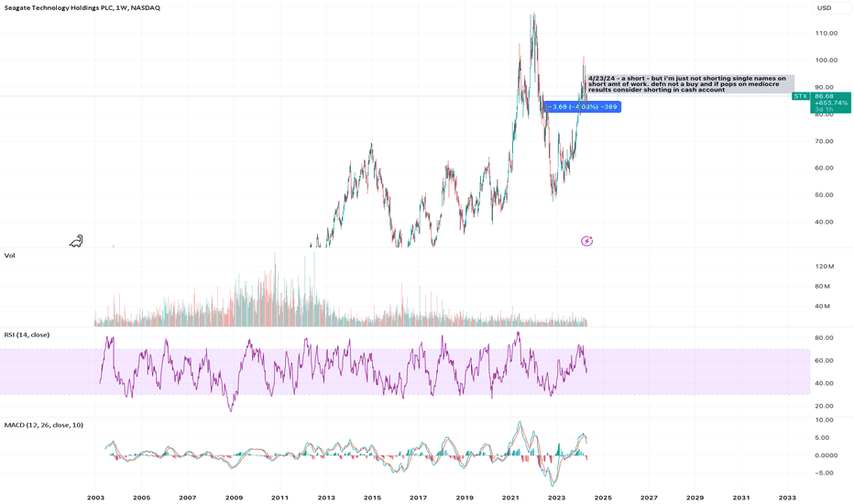Click the 2011 year label on time axis
This screenshot has height=504, width=854.
[280, 498]
